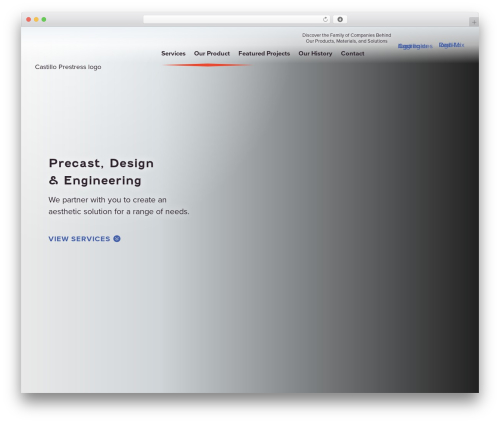Screen dimensions: 500x423
Task: Open the blue Redi-Mix company link
Action: 451,45
